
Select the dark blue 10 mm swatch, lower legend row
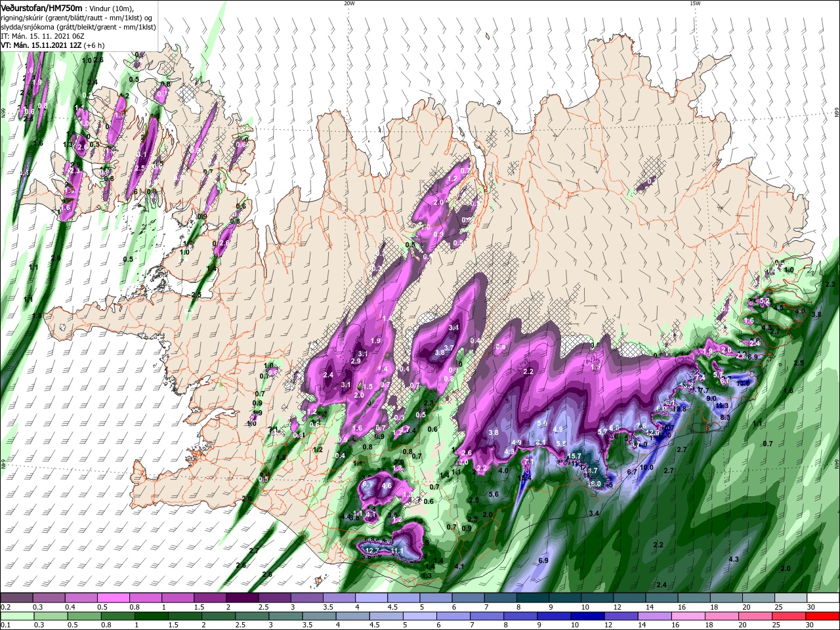587,616
